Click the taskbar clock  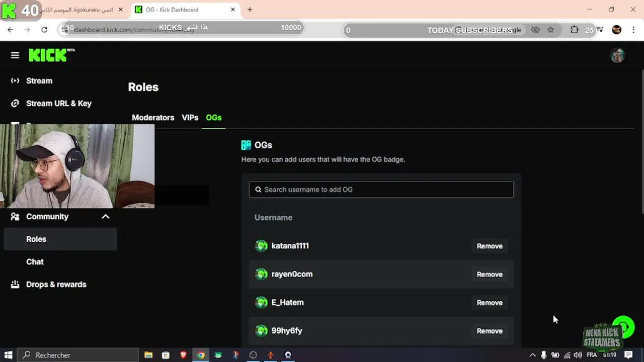(x=610, y=355)
